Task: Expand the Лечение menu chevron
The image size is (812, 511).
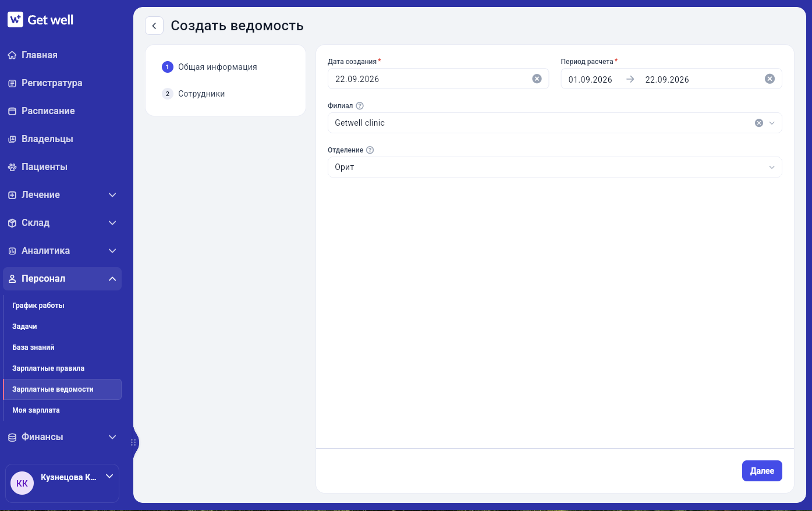Action: click(112, 195)
